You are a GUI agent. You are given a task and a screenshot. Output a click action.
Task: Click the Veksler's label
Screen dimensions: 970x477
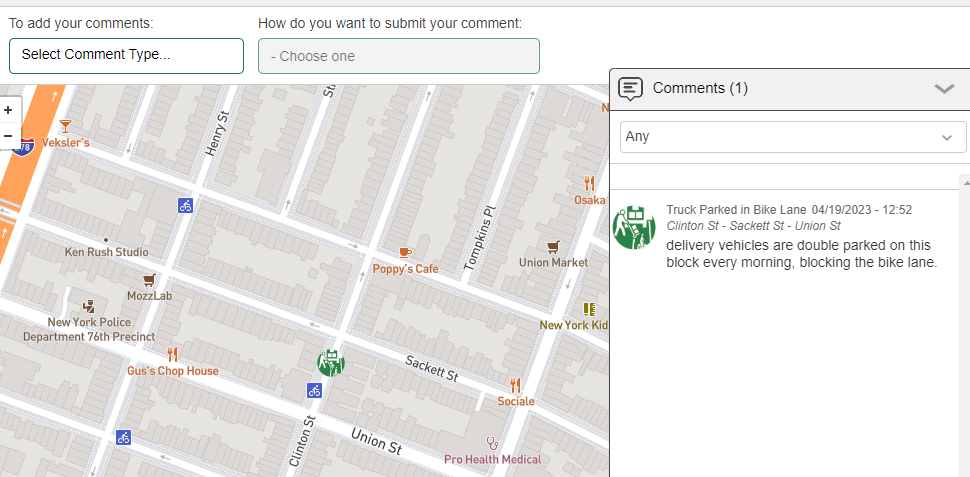[66, 143]
